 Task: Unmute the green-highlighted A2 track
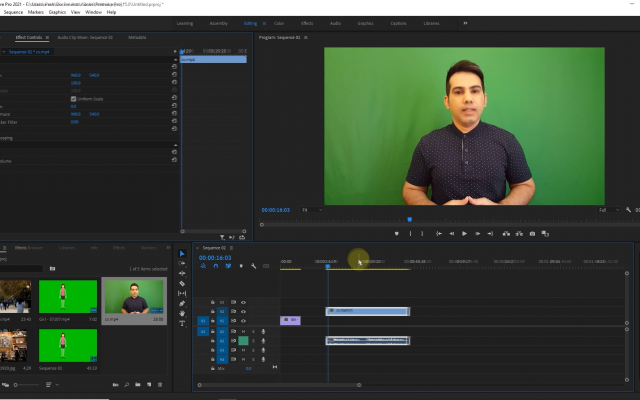pos(243,340)
